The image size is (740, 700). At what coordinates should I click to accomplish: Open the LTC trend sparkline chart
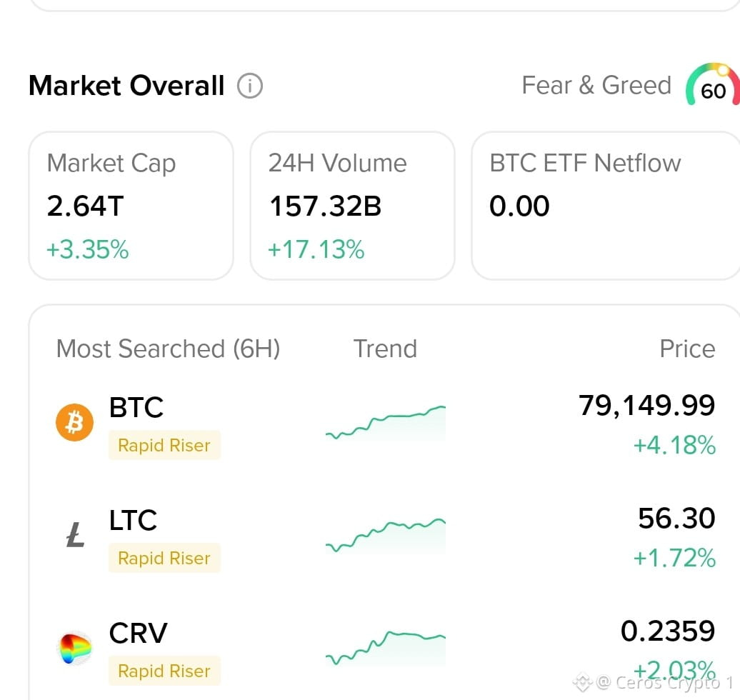(386, 535)
